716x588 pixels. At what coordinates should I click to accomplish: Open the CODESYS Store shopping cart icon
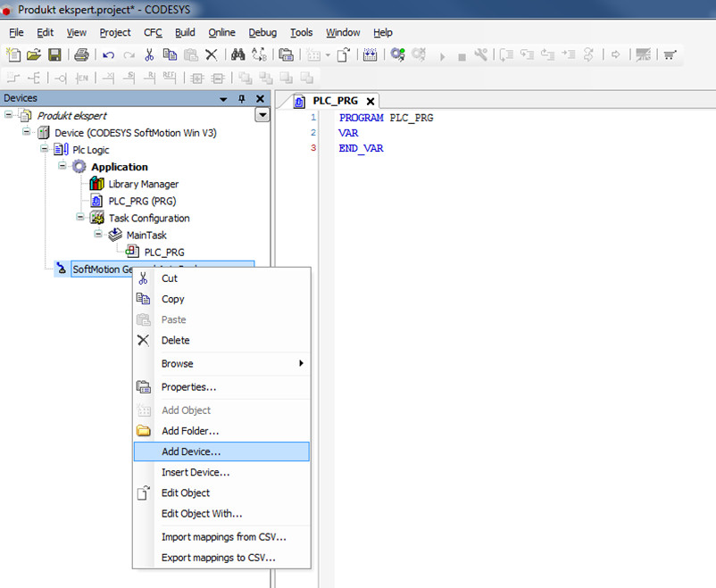[x=670, y=54]
